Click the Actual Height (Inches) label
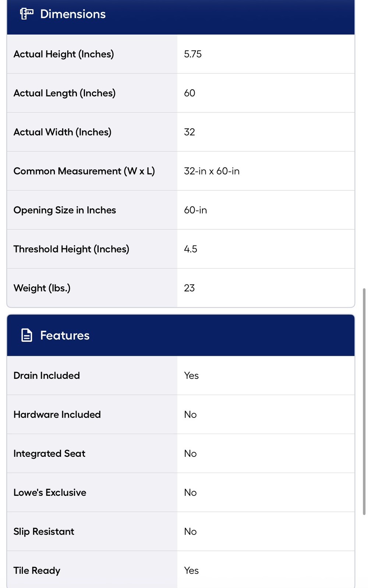368x588 pixels. 64,54
